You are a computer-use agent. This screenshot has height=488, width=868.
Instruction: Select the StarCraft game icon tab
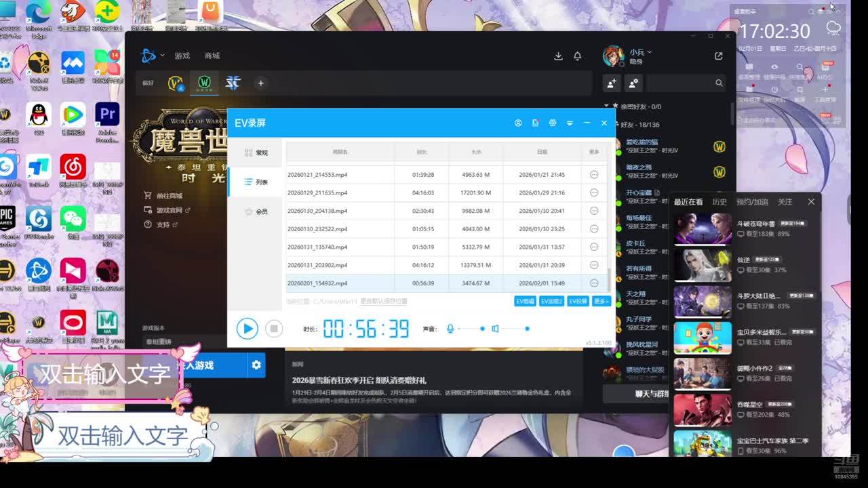click(233, 83)
